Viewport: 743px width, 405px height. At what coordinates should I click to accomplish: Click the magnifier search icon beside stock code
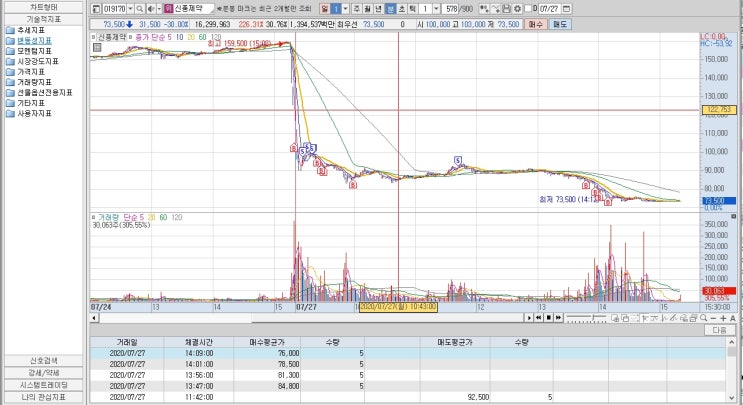pyautogui.click(x=140, y=9)
